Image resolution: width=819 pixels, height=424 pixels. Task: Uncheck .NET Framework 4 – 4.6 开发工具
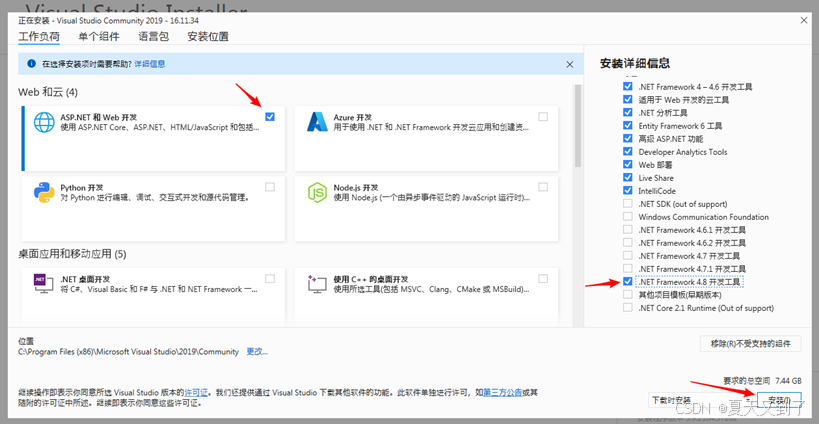tap(628, 86)
